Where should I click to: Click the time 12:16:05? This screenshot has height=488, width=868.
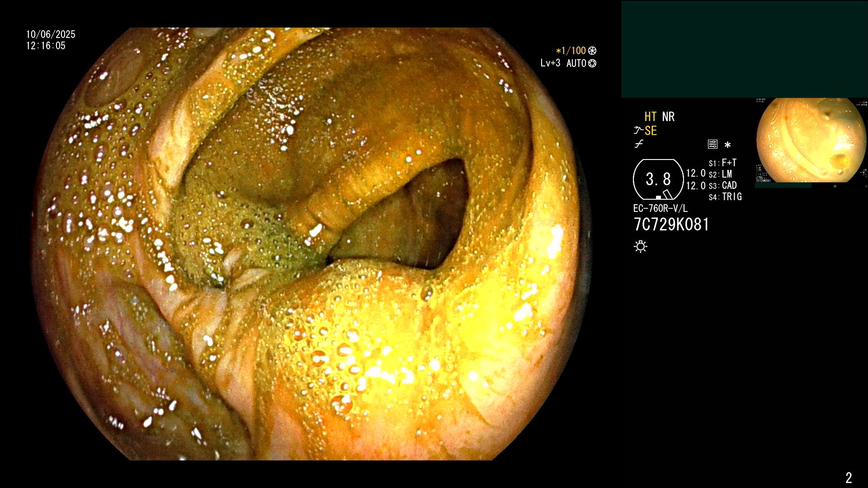(46, 46)
